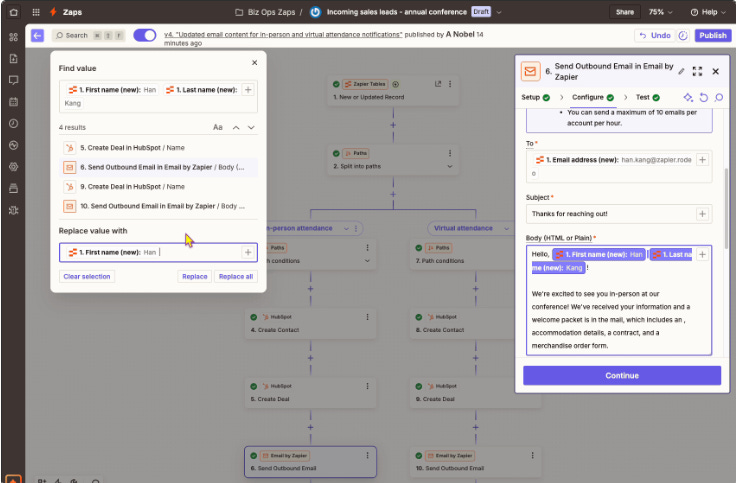Open the clock history icon in sidebar
This screenshot has height=483, width=736.
coord(14,123)
